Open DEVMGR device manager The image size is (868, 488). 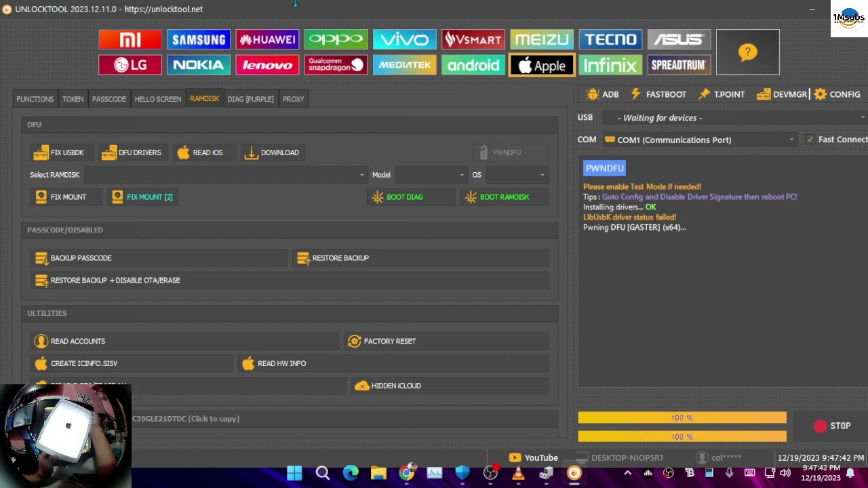(x=782, y=94)
